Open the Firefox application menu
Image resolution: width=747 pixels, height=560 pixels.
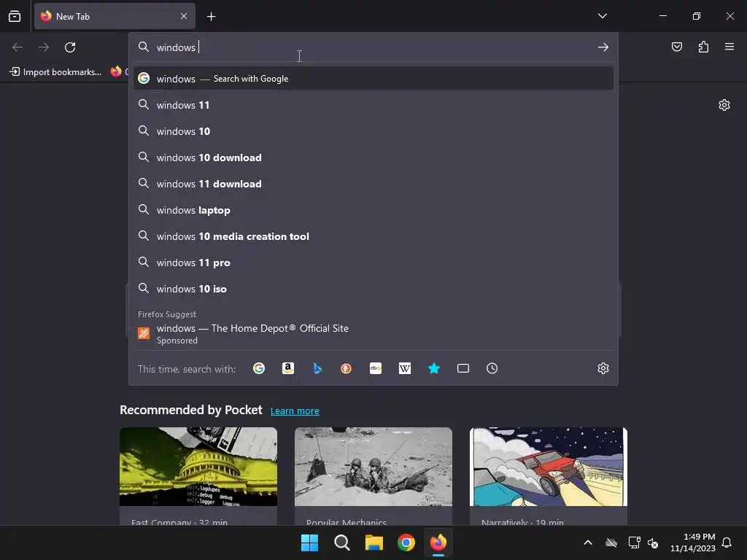[729, 47]
